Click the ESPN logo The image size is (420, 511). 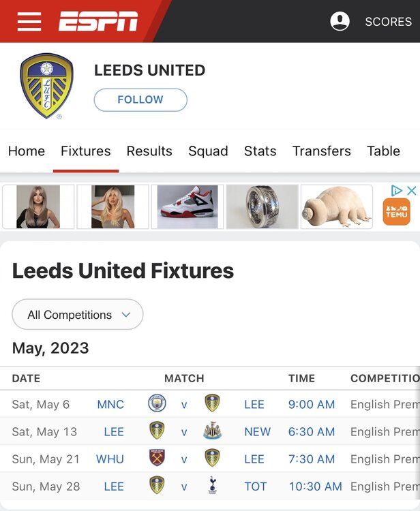coord(97,22)
